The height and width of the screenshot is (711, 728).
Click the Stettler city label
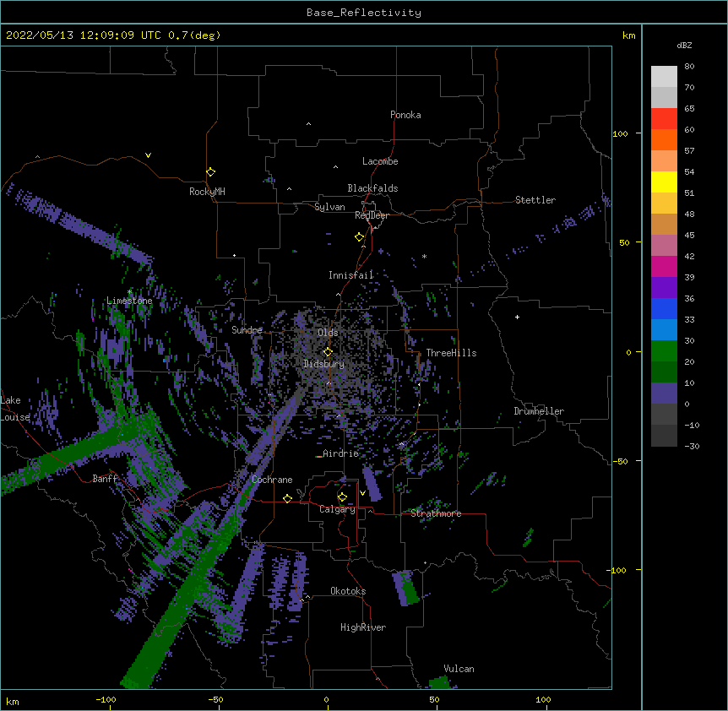point(535,200)
